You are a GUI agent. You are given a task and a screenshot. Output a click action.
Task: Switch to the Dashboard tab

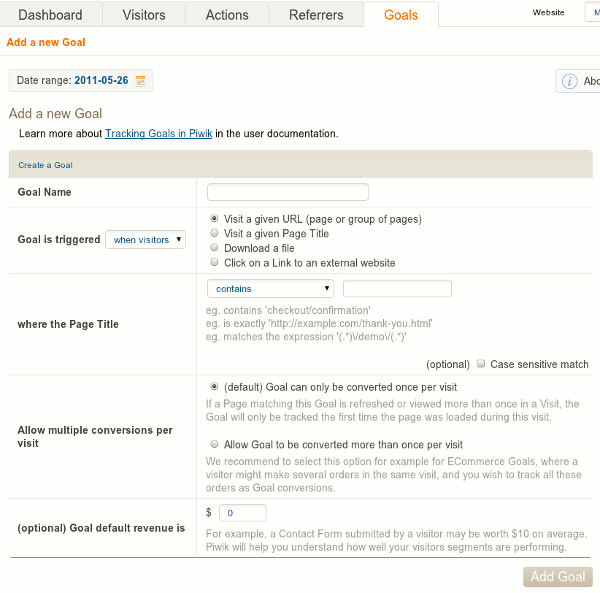coord(51,15)
